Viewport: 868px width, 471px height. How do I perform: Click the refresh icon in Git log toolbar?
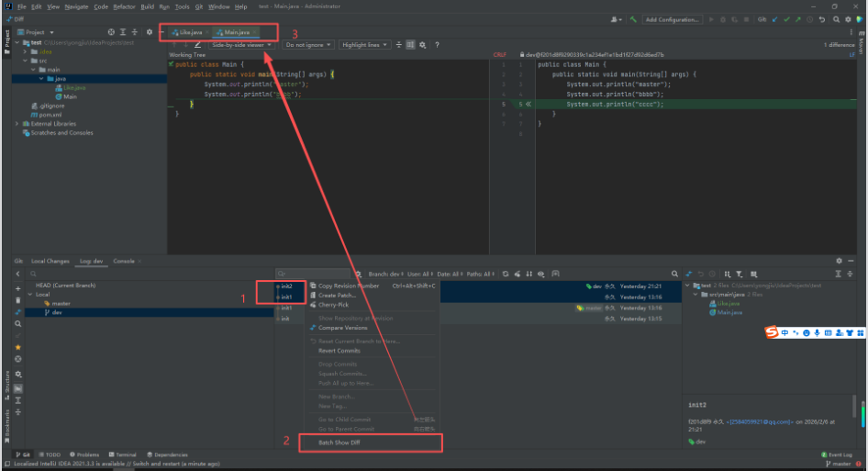point(506,274)
